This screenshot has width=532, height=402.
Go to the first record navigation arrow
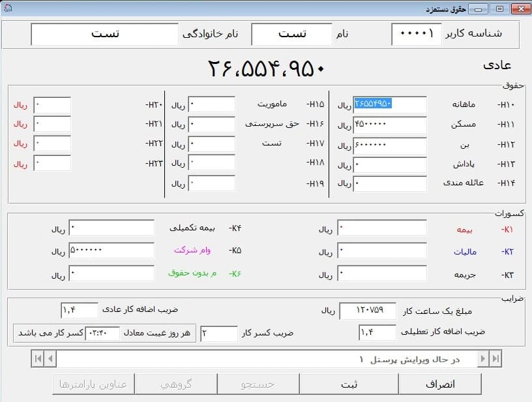(38, 358)
